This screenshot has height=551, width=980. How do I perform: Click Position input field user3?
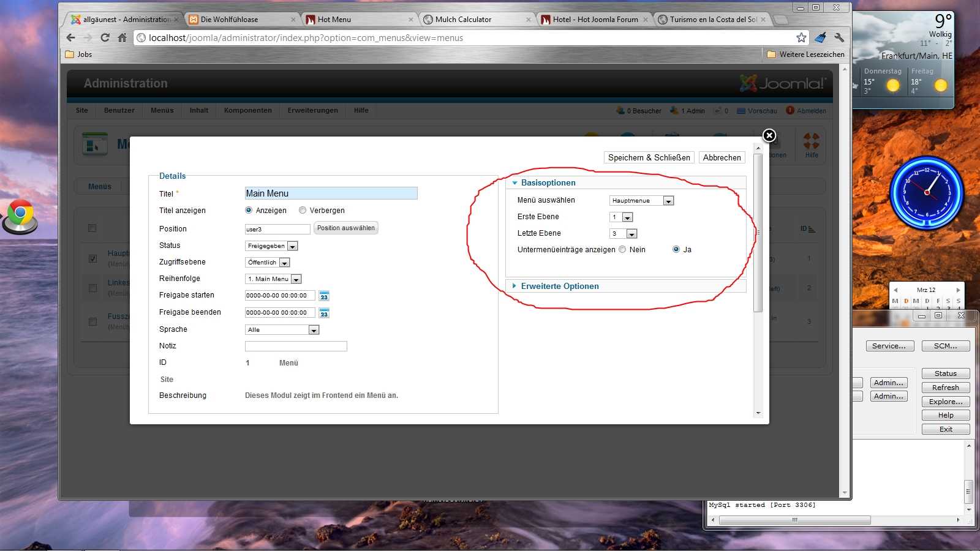click(277, 229)
